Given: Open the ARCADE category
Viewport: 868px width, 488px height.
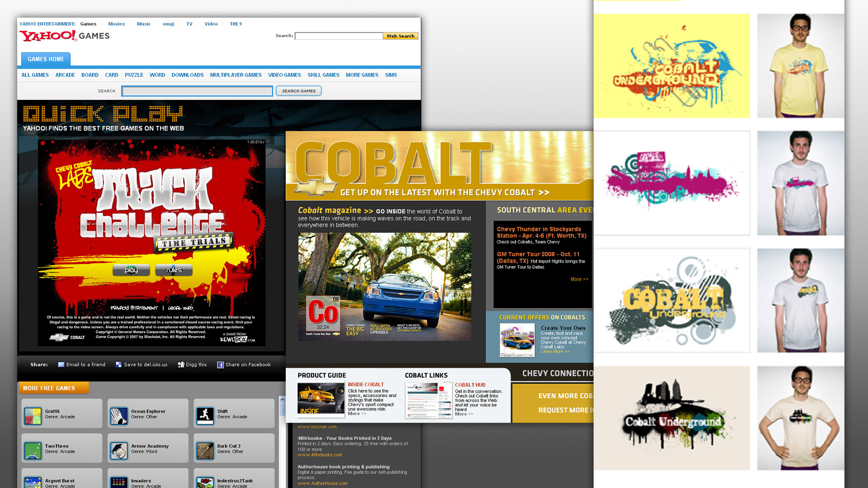Looking at the screenshot, I should point(65,75).
